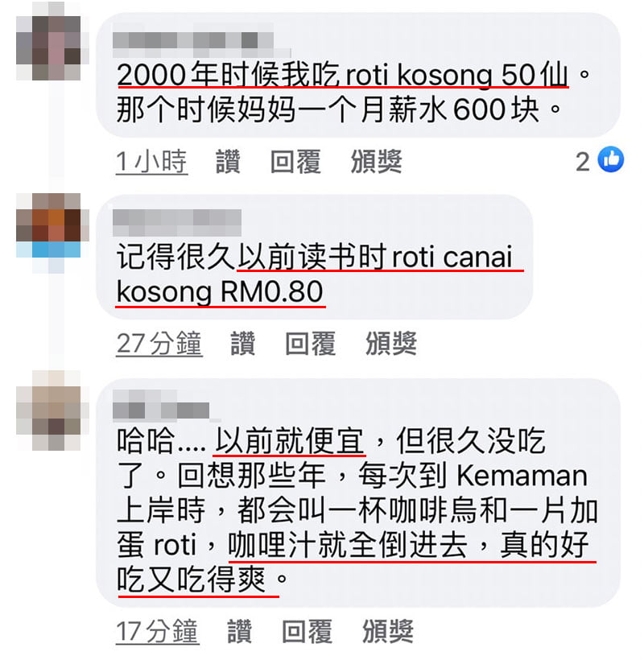
Task: Open the '17分鐘' timestamp link
Action: pos(158,631)
